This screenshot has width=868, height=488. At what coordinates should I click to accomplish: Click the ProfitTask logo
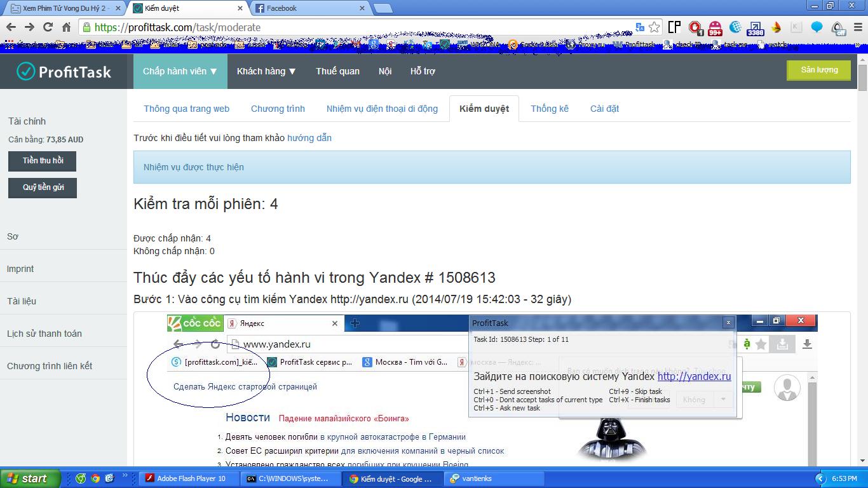[x=64, y=72]
